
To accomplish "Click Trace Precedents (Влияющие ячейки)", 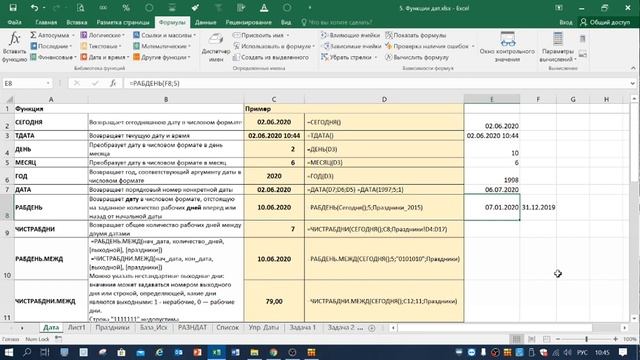I will [350, 36].
